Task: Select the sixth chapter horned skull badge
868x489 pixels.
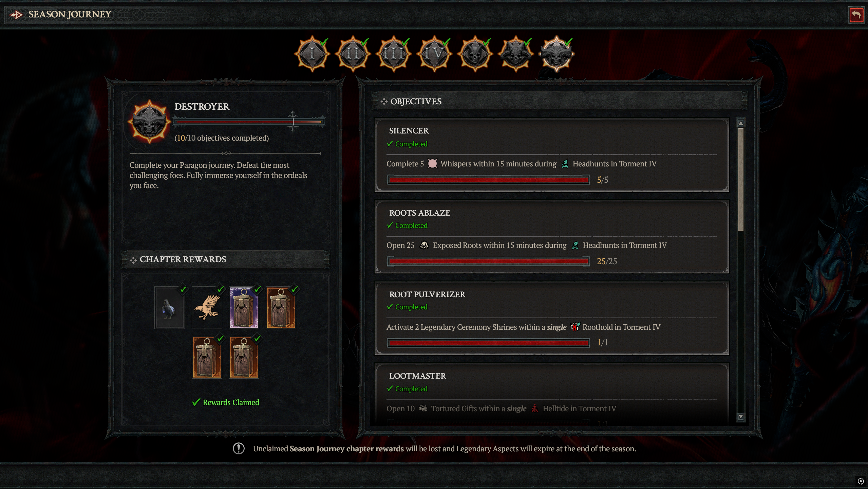Action: 516,54
